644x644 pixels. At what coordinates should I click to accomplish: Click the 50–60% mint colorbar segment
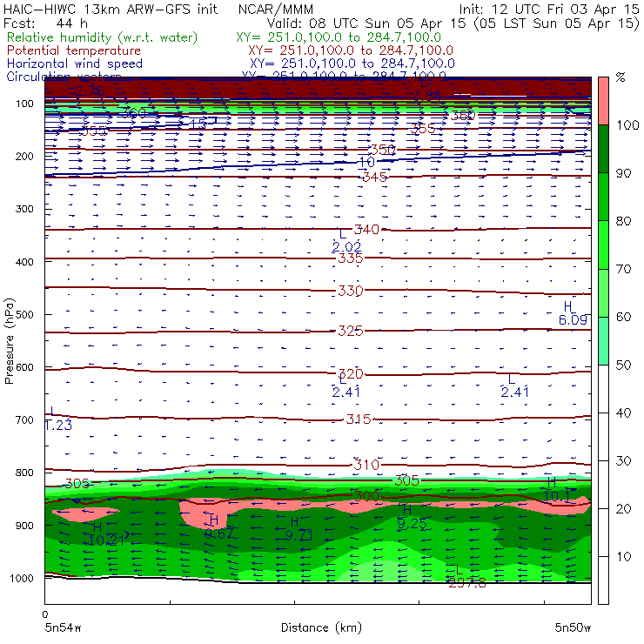603,341
